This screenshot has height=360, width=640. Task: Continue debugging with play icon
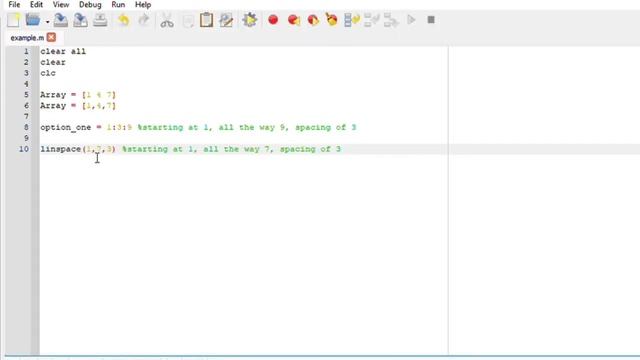point(411,20)
